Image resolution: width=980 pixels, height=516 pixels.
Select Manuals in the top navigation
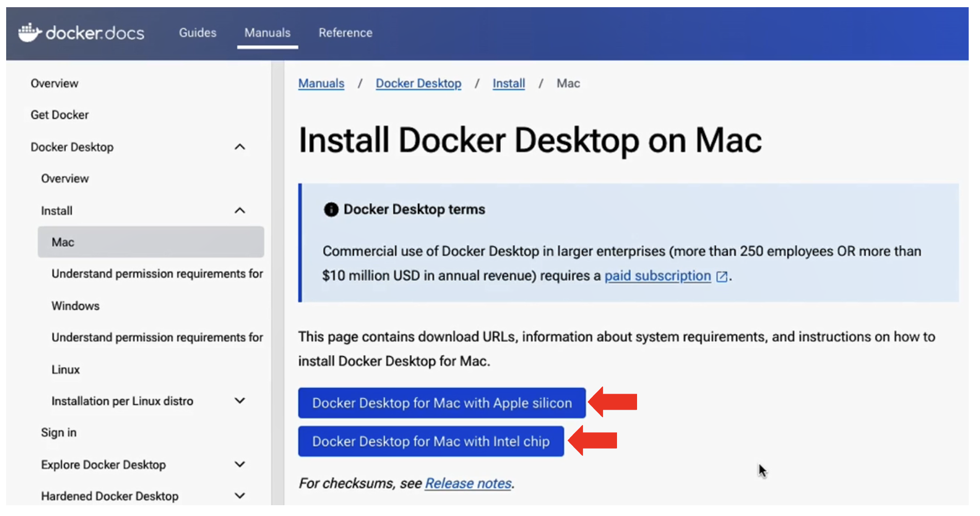[x=267, y=32]
